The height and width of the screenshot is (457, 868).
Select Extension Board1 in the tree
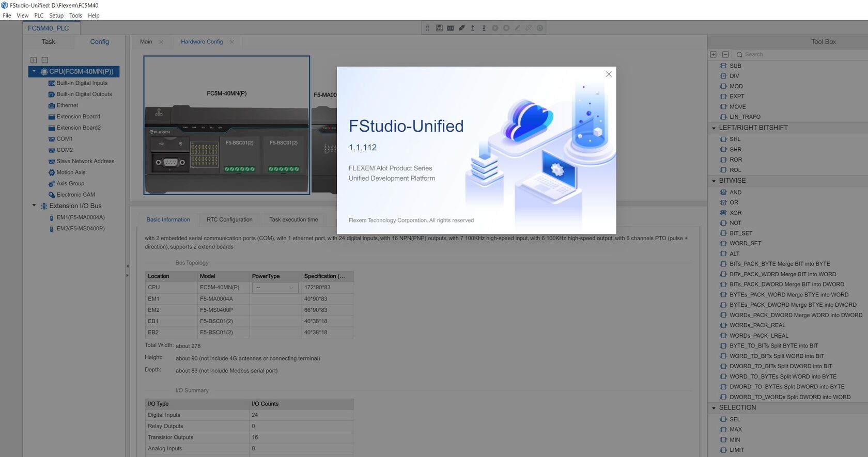[79, 117]
